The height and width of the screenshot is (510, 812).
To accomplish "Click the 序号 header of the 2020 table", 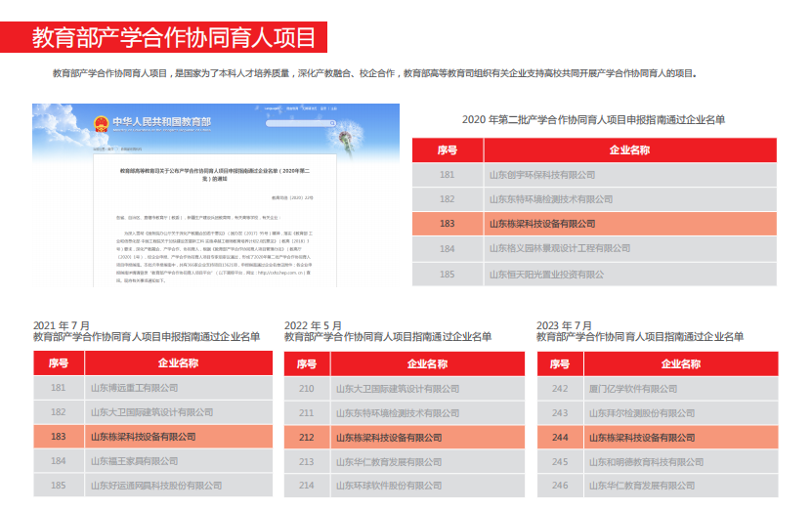I will [448, 150].
